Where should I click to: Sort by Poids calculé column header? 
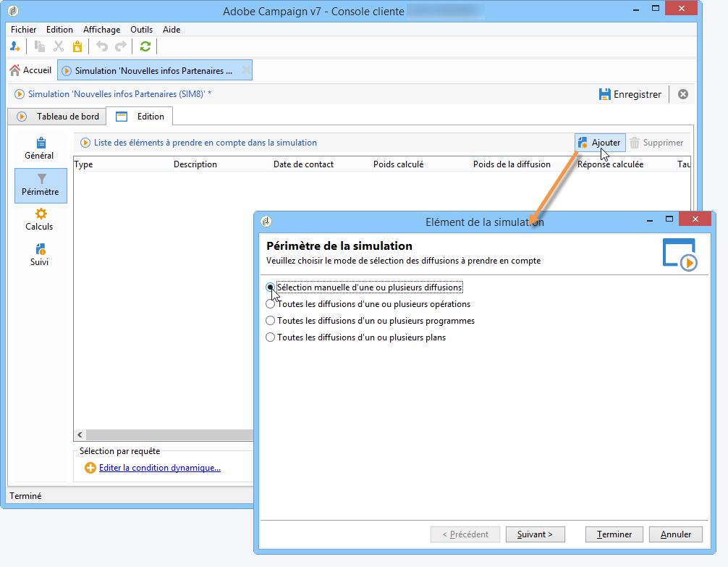point(422,164)
